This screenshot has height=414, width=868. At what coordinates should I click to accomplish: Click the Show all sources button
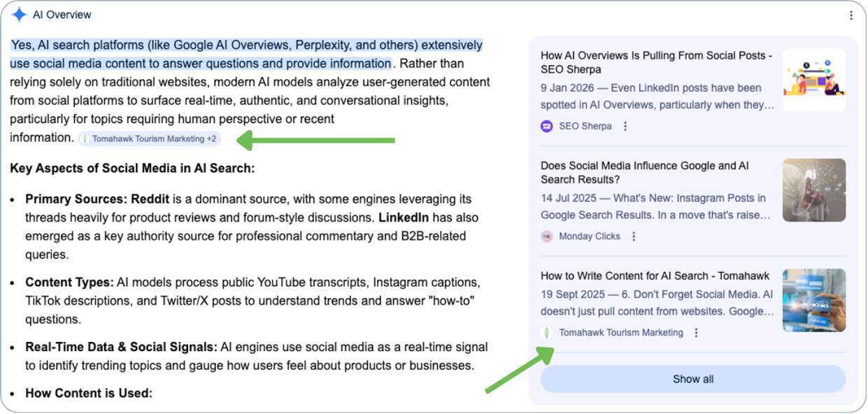point(693,379)
